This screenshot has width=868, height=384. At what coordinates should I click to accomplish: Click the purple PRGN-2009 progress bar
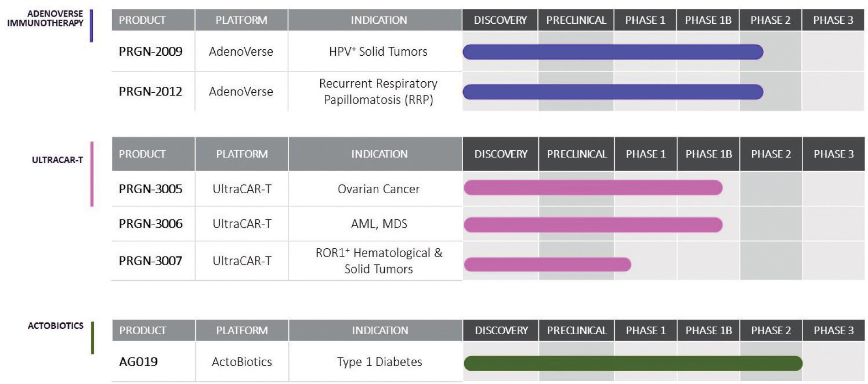(x=612, y=52)
